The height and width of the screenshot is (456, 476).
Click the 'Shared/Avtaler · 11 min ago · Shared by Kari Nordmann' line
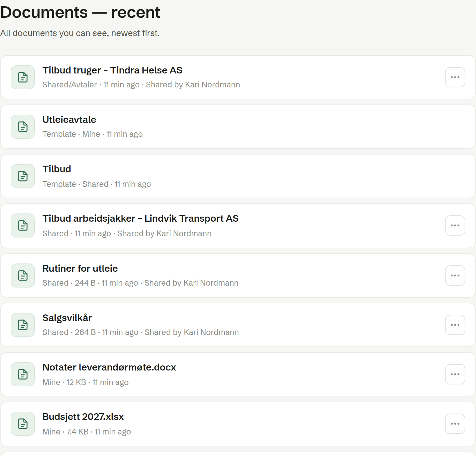141,85
